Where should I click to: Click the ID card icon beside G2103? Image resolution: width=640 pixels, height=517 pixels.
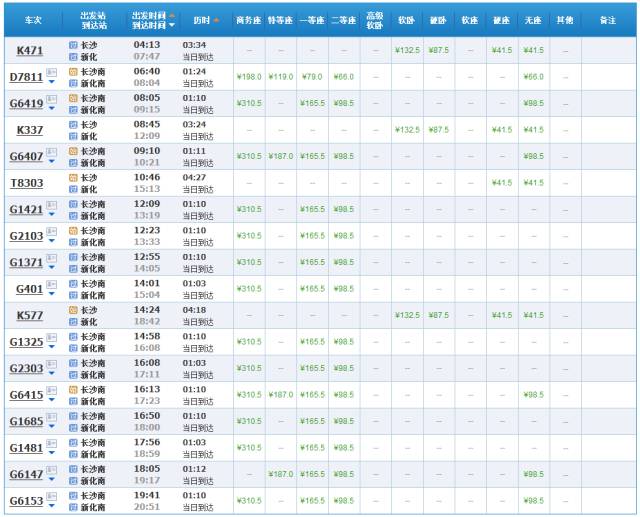pos(51,231)
